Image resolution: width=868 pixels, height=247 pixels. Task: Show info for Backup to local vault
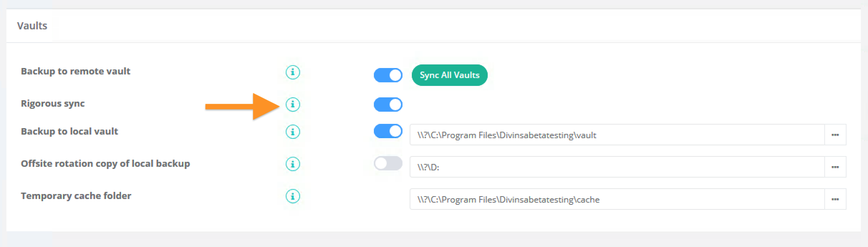293,132
